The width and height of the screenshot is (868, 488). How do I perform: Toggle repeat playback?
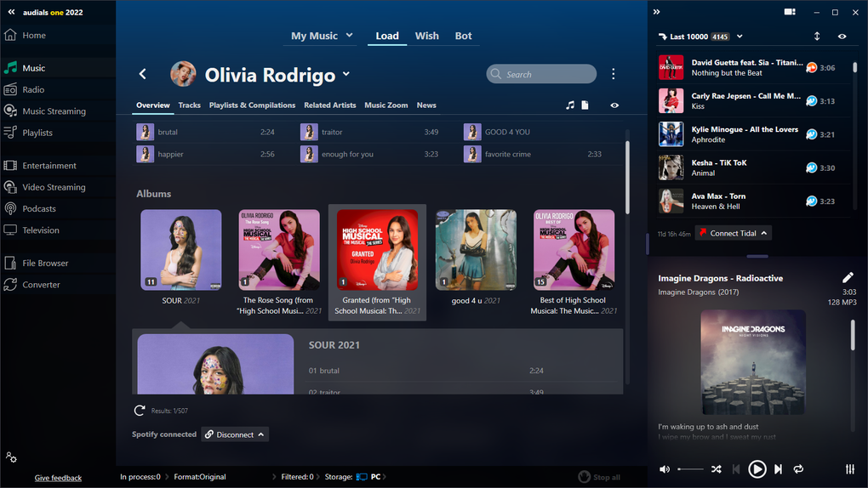[798, 469]
